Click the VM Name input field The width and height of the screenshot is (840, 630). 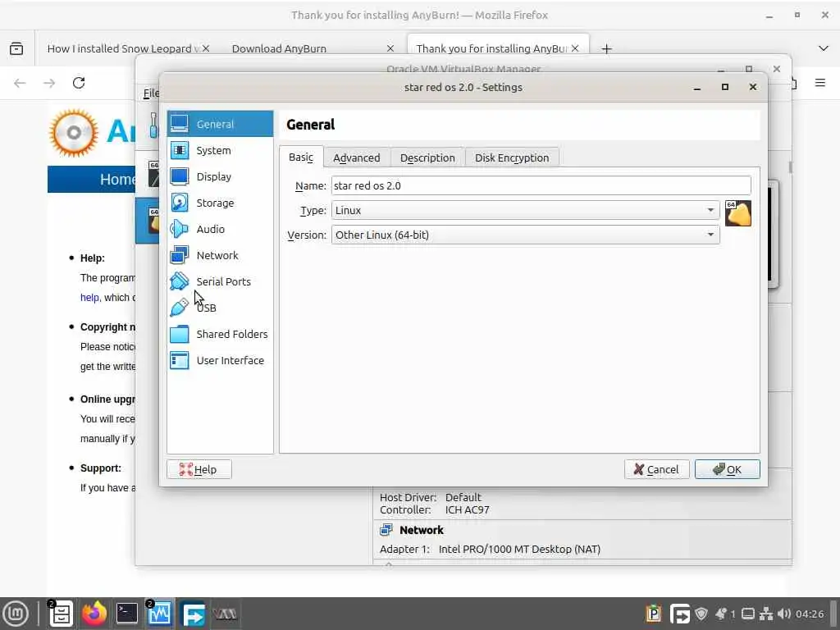point(541,185)
